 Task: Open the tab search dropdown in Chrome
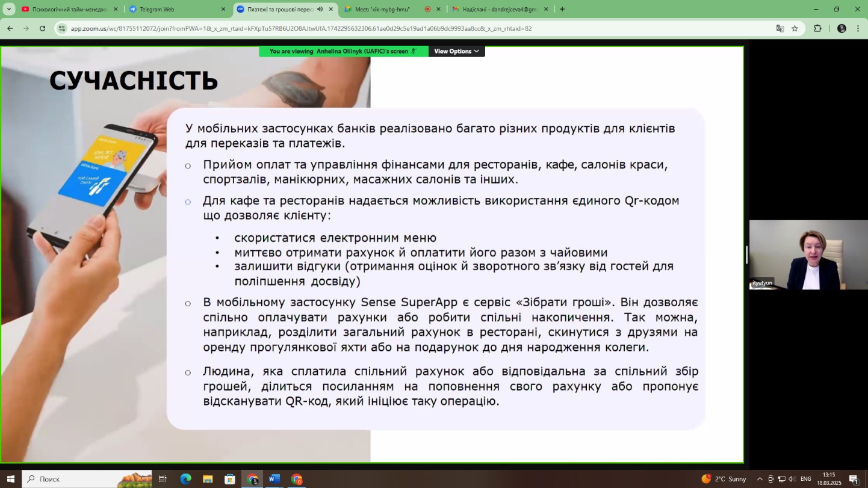pos(9,9)
